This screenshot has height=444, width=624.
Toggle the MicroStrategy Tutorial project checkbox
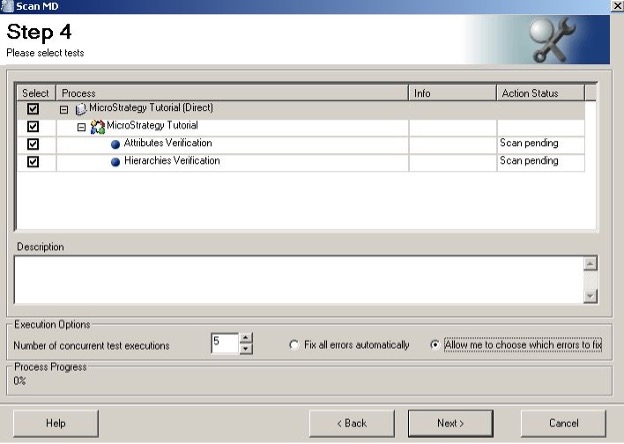coord(33,127)
